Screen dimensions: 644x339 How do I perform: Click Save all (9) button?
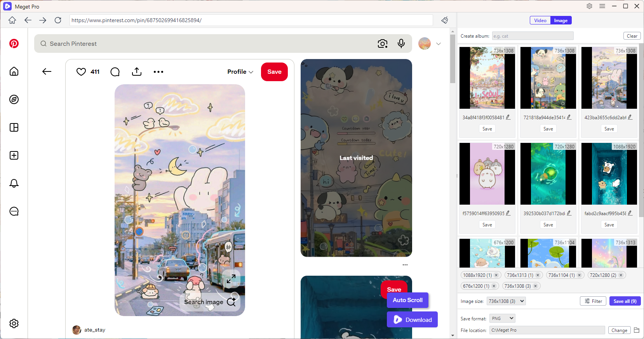pyautogui.click(x=625, y=301)
